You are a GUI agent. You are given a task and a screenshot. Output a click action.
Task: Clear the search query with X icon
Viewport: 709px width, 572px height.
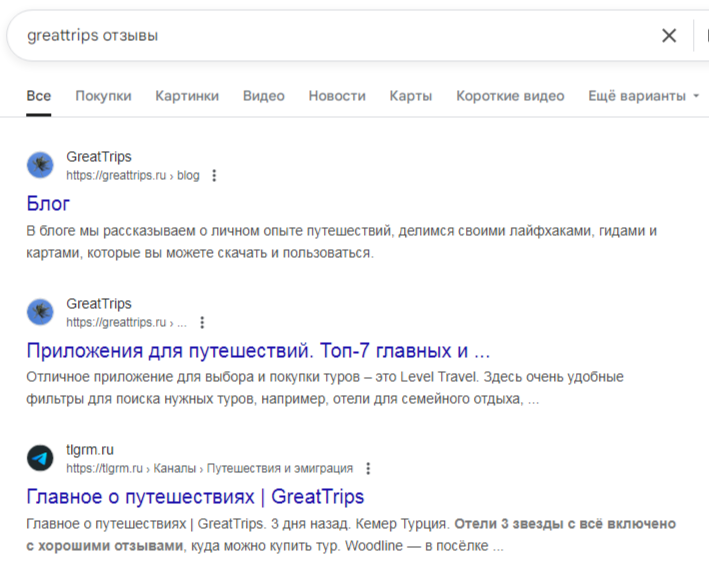pyautogui.click(x=669, y=36)
